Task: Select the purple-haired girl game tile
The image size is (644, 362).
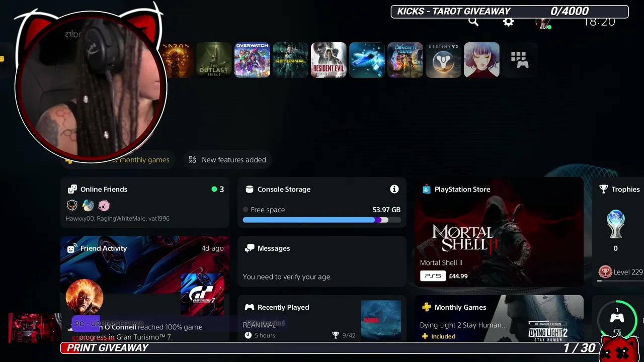Action: pos(481,60)
